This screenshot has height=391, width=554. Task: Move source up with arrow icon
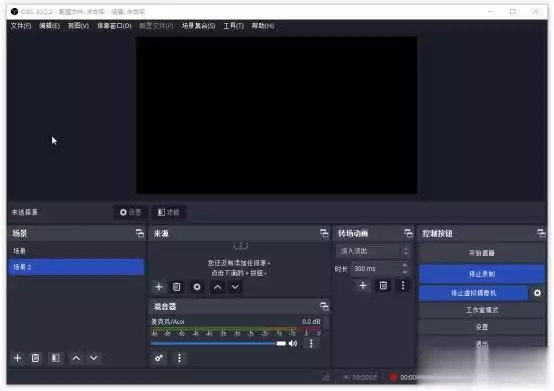coord(218,287)
